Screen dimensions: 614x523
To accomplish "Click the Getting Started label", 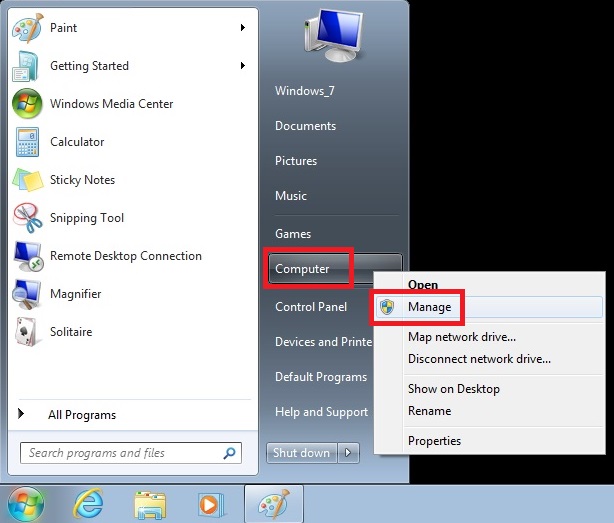I will pyautogui.click(x=89, y=66).
